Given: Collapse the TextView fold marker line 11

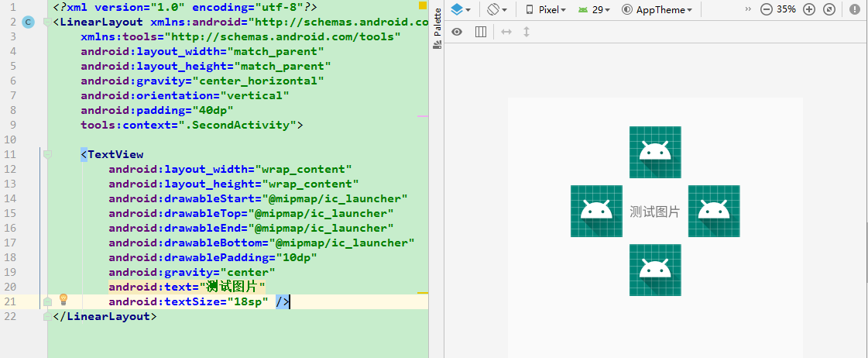Looking at the screenshot, I should [47, 154].
